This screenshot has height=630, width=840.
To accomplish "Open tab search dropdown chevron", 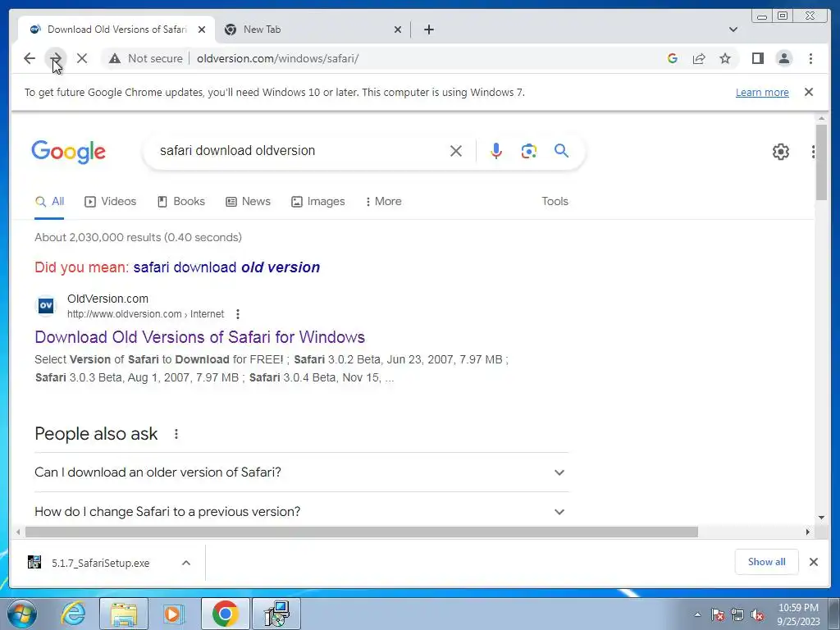I will (x=733, y=30).
